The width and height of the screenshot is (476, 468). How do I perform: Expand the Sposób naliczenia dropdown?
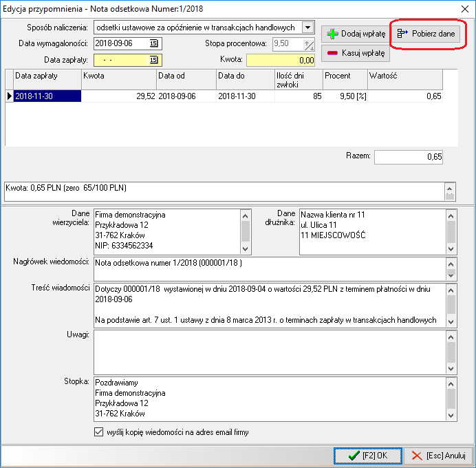[308, 28]
